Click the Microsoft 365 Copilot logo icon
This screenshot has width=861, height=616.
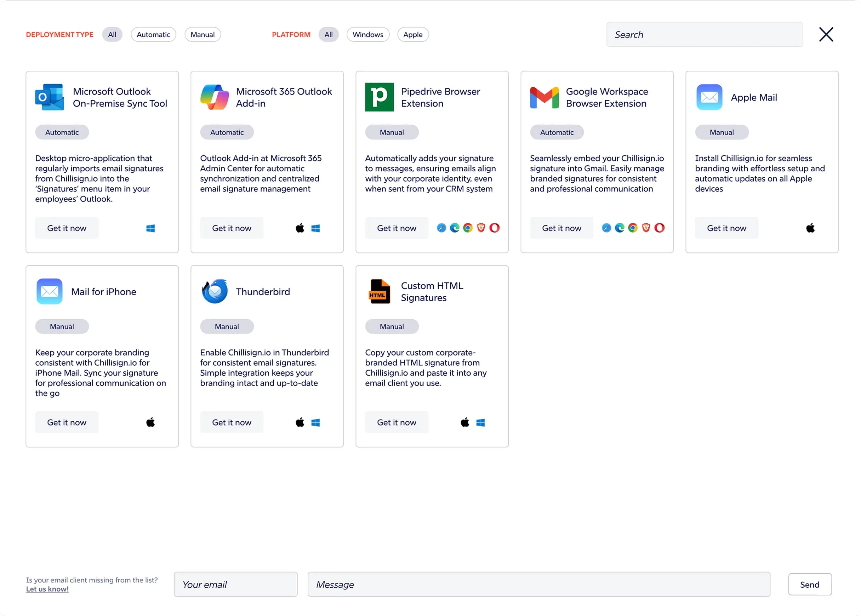pyautogui.click(x=214, y=97)
